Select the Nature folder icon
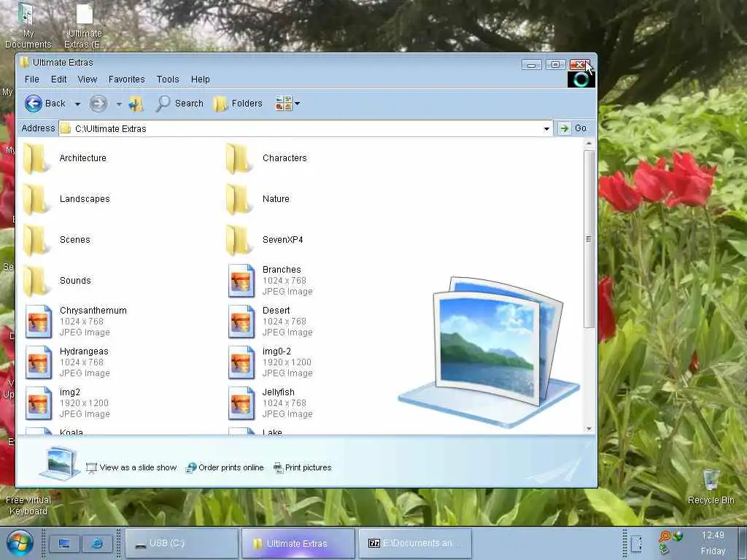747x560 pixels. [x=239, y=200]
